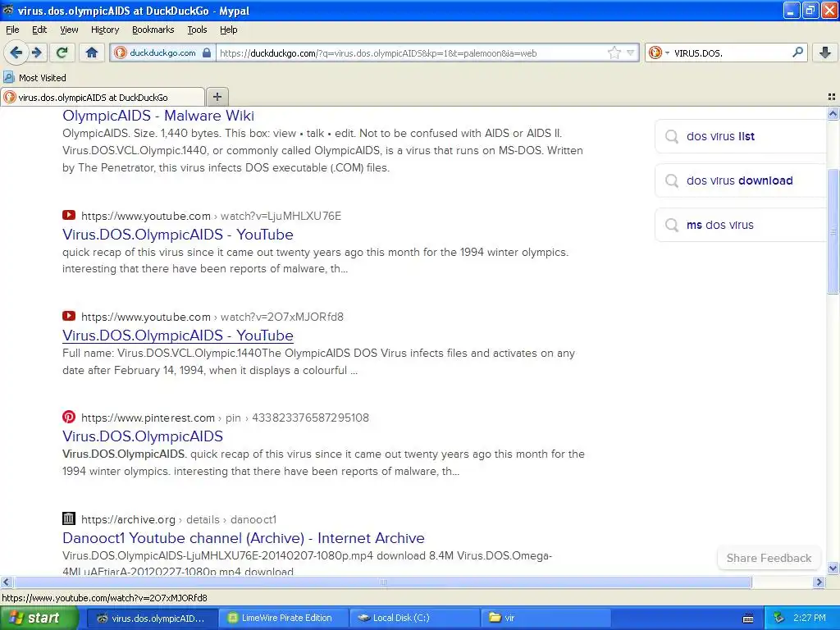Open the History menu
The image size is (840, 630).
104,30
